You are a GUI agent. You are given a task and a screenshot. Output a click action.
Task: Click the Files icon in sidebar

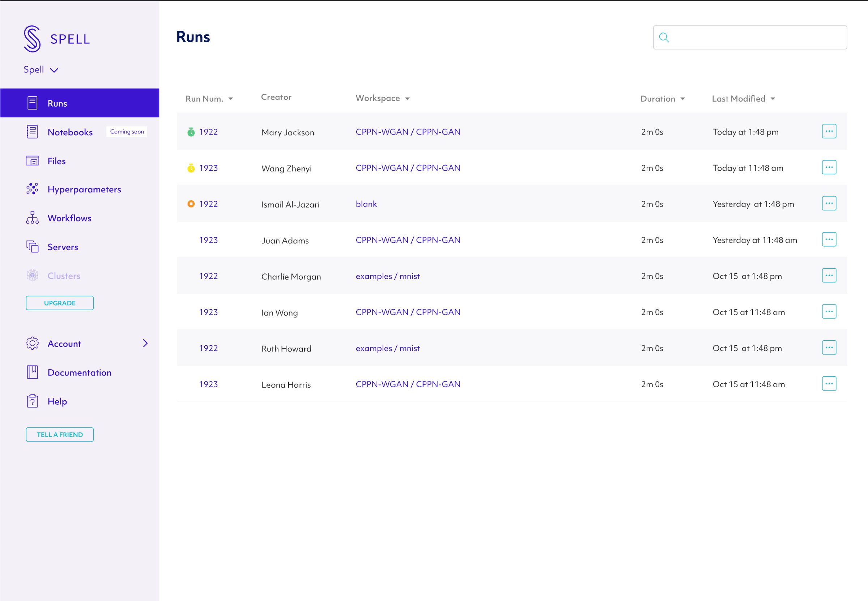(33, 161)
